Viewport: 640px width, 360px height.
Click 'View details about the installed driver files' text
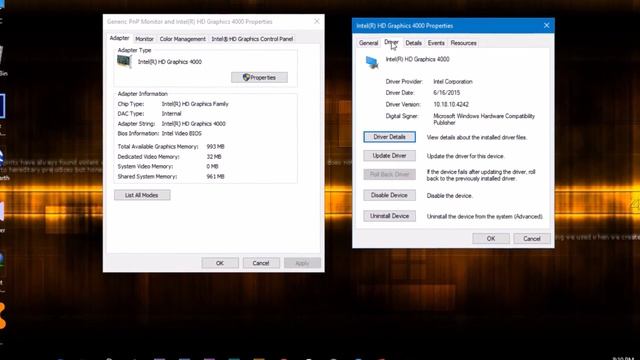pos(477,138)
